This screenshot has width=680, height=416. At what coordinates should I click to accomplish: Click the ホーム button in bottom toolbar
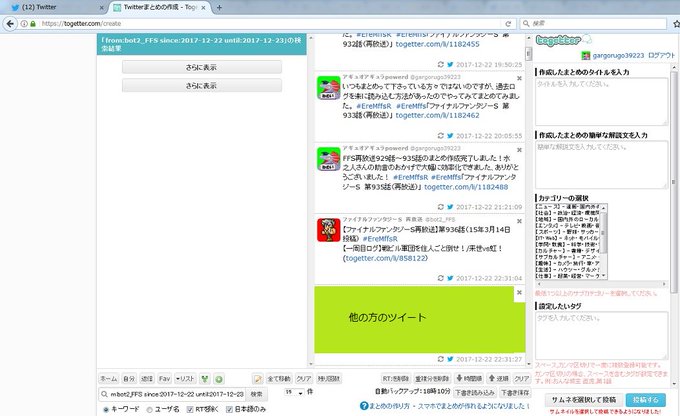108,379
